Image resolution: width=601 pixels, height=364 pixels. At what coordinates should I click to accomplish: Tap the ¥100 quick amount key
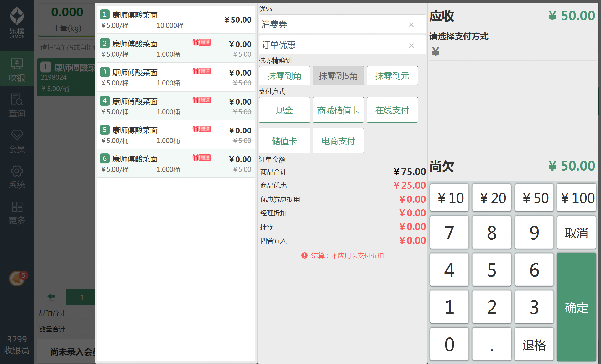pos(577,197)
